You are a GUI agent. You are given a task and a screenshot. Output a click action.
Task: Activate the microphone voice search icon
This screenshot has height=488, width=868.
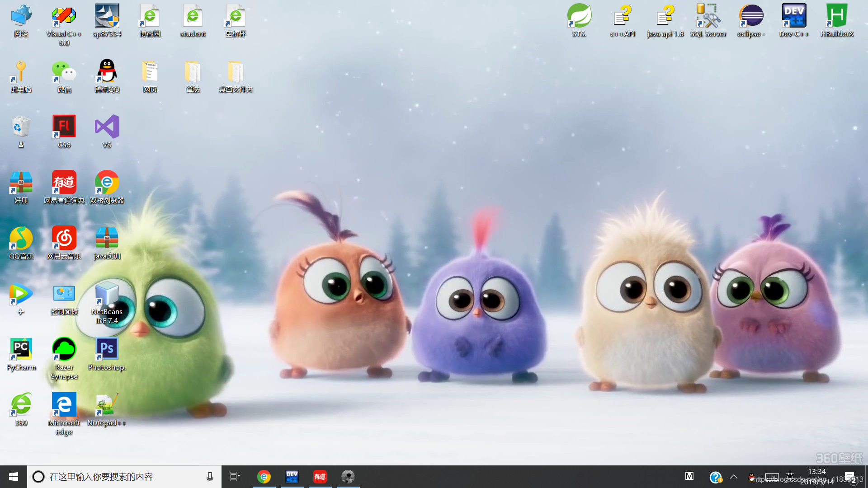(210, 477)
